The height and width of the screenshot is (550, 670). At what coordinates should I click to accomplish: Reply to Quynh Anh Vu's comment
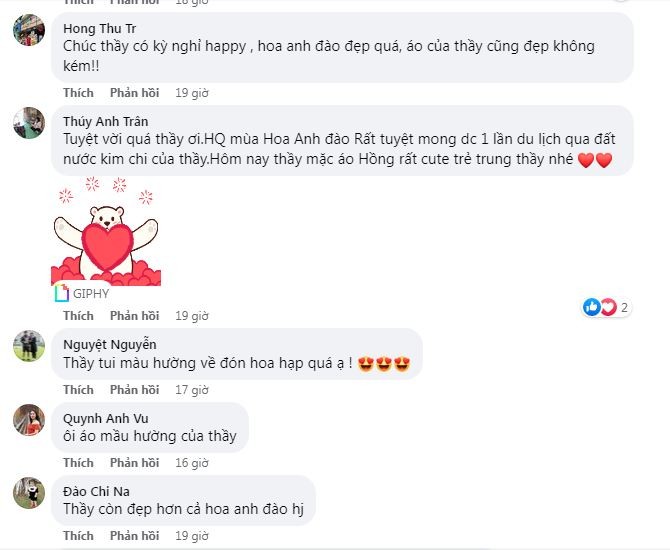[x=135, y=463]
